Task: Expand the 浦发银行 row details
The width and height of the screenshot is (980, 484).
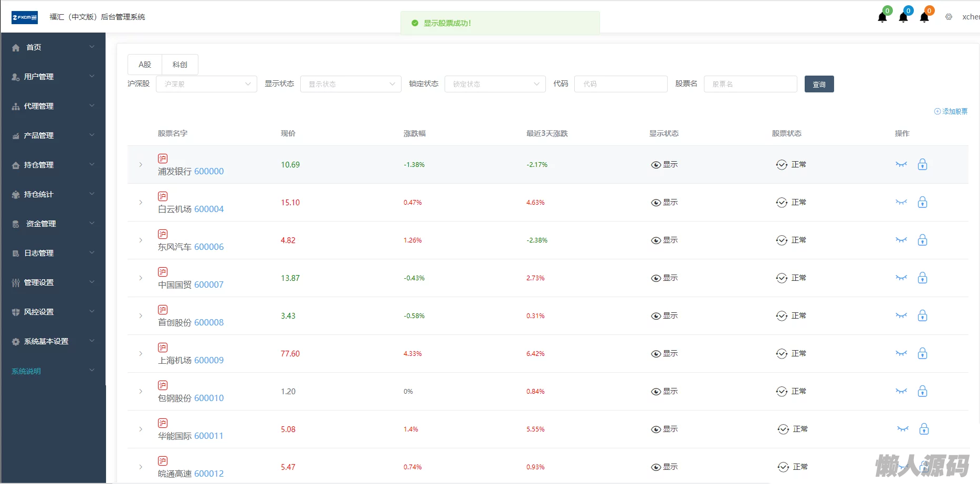Action: coord(141,165)
